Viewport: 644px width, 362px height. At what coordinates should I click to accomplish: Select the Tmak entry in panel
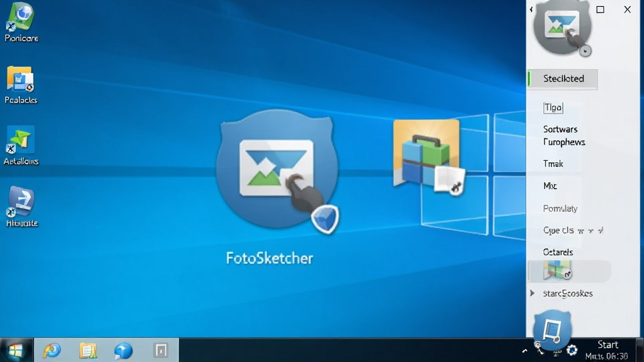pyautogui.click(x=553, y=164)
